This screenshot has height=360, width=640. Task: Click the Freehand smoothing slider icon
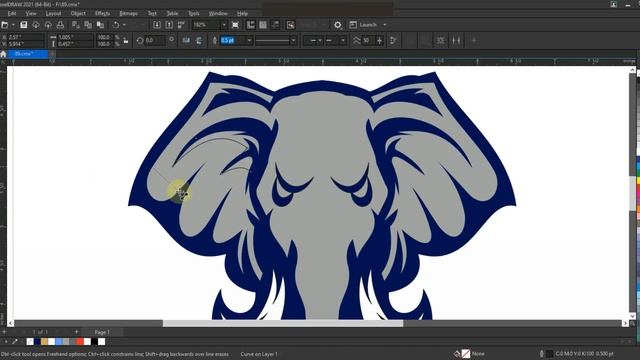tap(356, 40)
